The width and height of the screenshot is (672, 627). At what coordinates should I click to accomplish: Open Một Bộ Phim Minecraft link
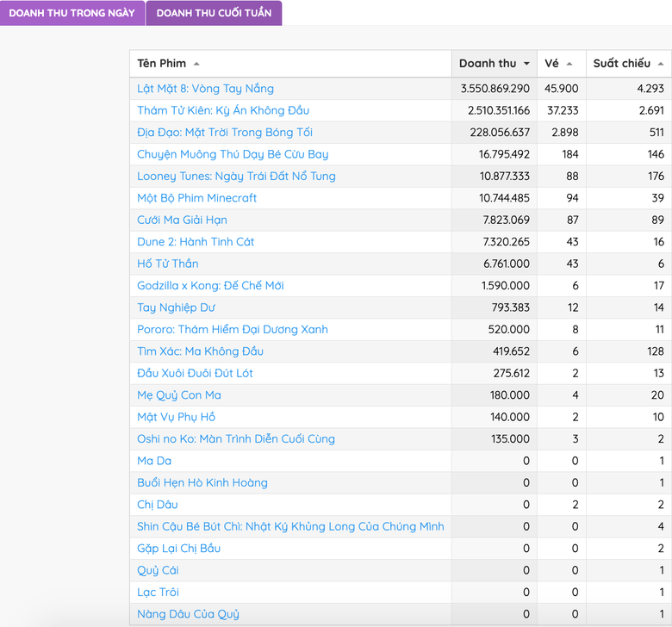pos(196,198)
